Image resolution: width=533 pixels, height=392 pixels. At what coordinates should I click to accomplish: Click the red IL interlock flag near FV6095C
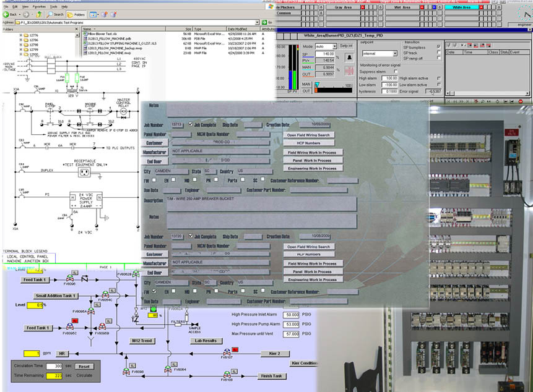(75, 320)
